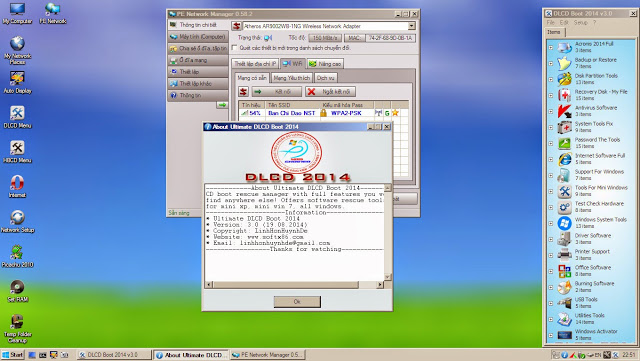
Task: Expand Windows Activator tree node
Action: (551, 335)
